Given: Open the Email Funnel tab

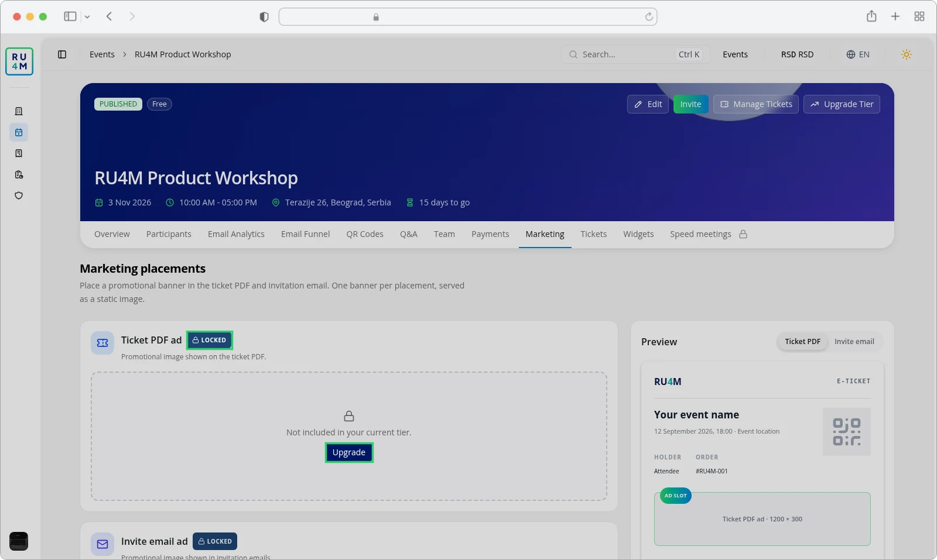Looking at the screenshot, I should point(305,234).
